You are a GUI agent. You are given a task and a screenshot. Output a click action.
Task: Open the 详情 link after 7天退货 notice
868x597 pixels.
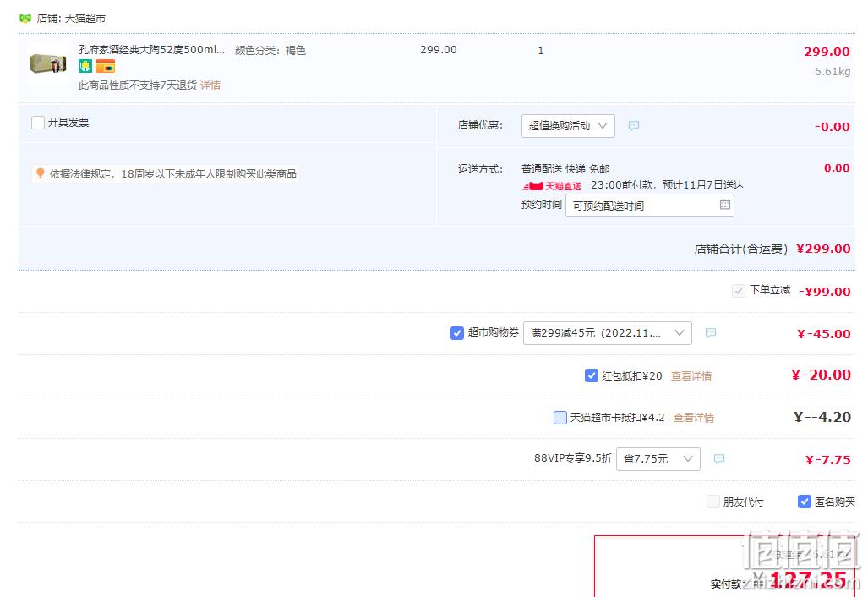210,85
